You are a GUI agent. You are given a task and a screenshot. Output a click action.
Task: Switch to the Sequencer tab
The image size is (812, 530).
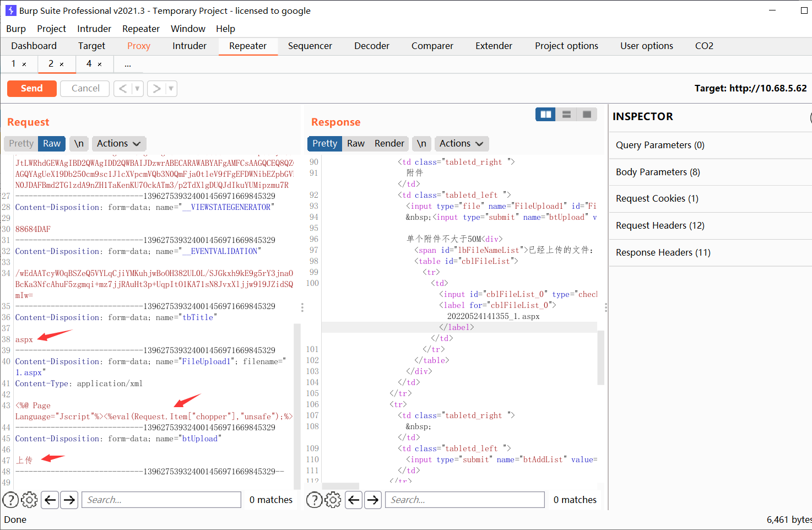point(310,46)
